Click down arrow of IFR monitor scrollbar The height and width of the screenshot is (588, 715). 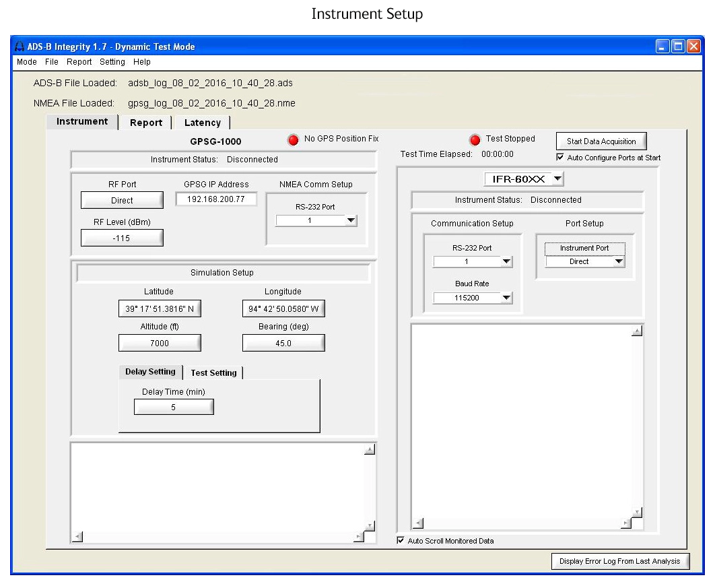tap(637, 513)
